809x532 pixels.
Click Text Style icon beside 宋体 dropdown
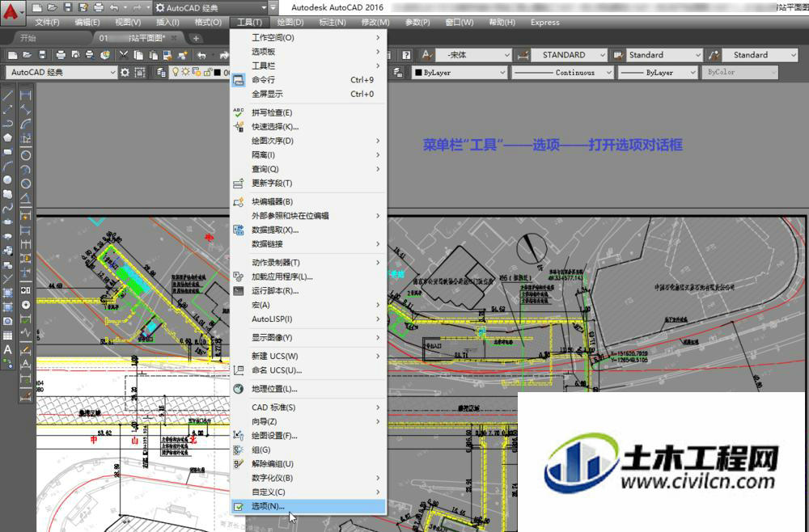(426, 55)
